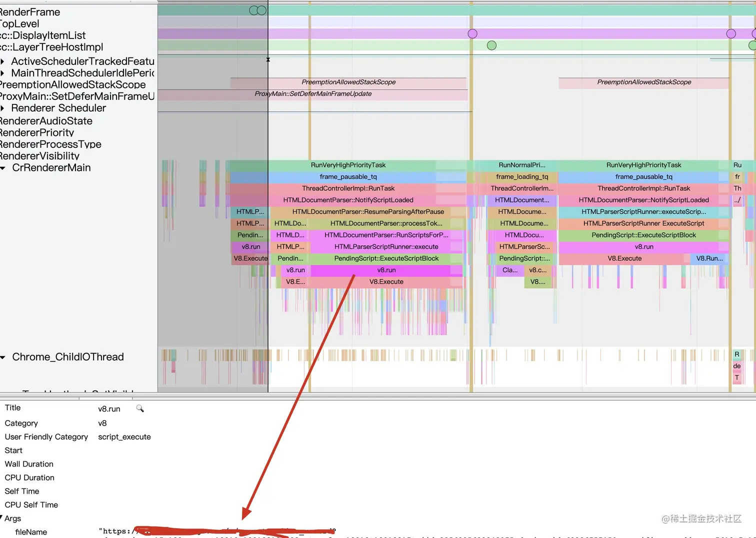Click the v8.run title value in details
756x538 pixels.
coord(109,409)
